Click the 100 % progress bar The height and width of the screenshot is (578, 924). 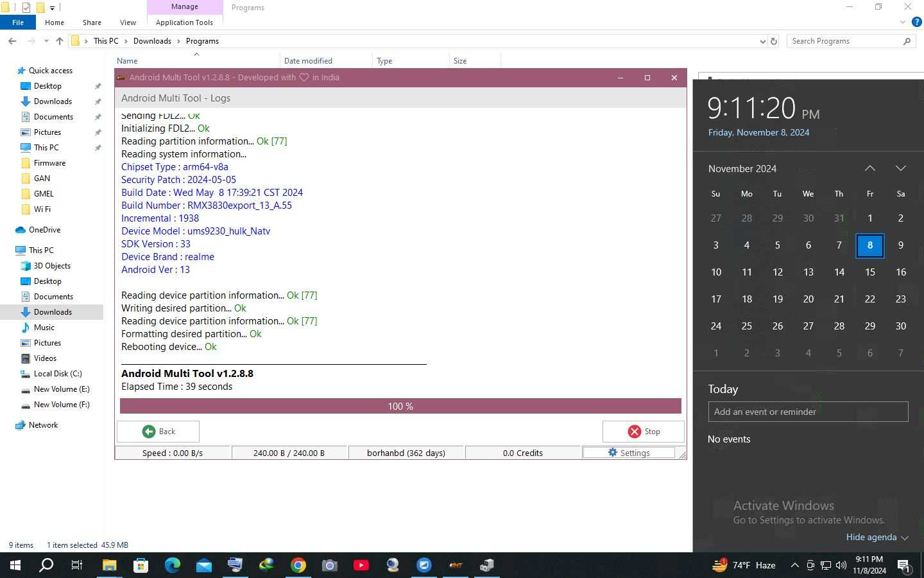pos(400,406)
